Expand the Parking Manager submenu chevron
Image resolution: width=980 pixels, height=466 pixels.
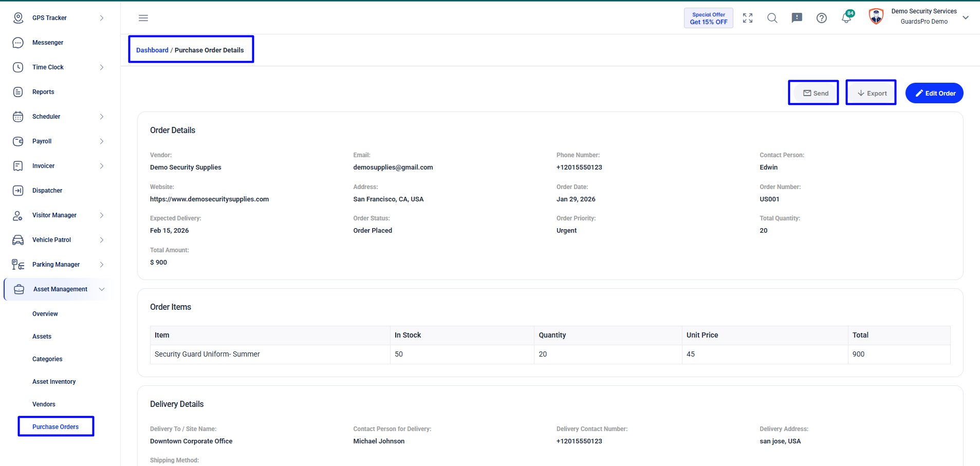coord(102,265)
